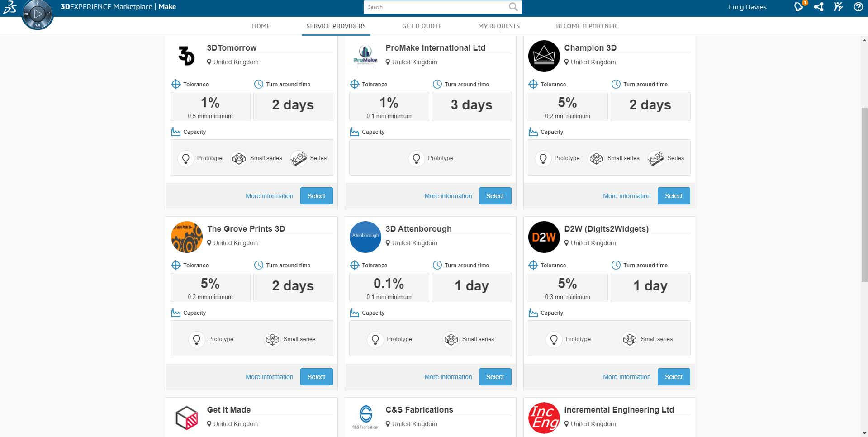Click the 3D Attenborough Capacity chart icon
Viewport: 868px width, 437px height.
(355, 313)
